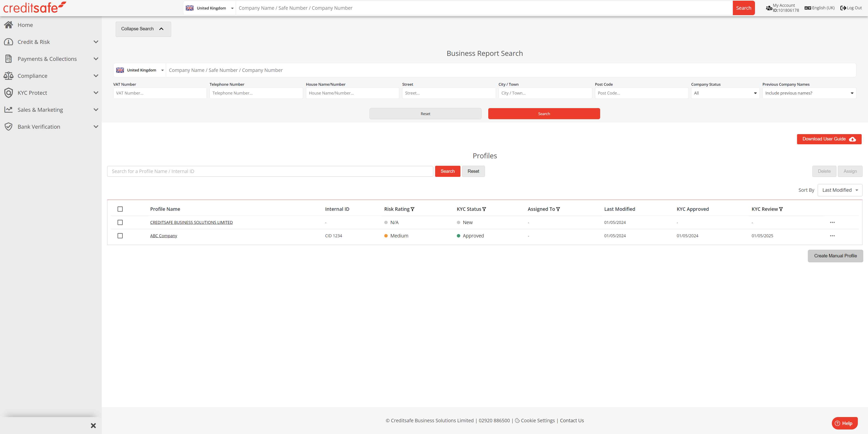Click the Home house icon in sidebar
The image size is (868, 434).
point(8,25)
